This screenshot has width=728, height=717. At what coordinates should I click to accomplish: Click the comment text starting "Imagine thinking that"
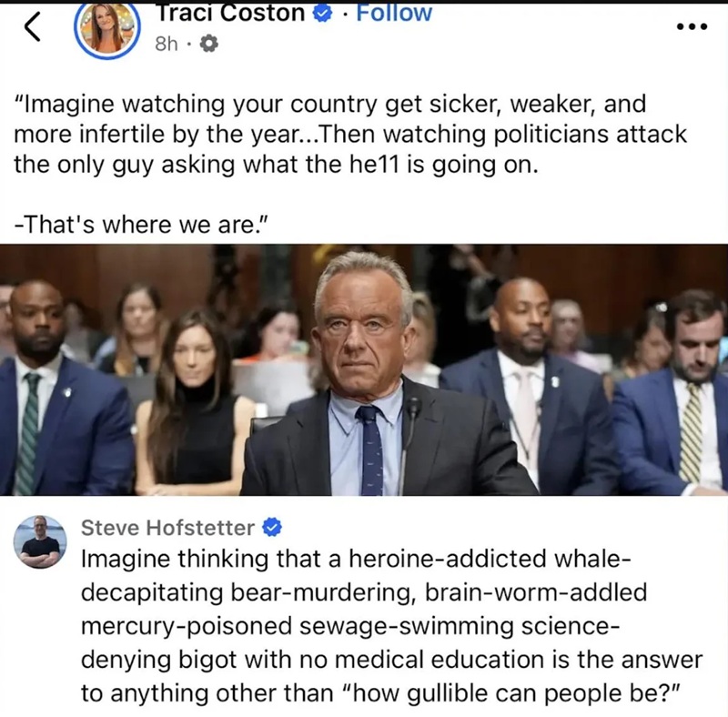click(391, 626)
